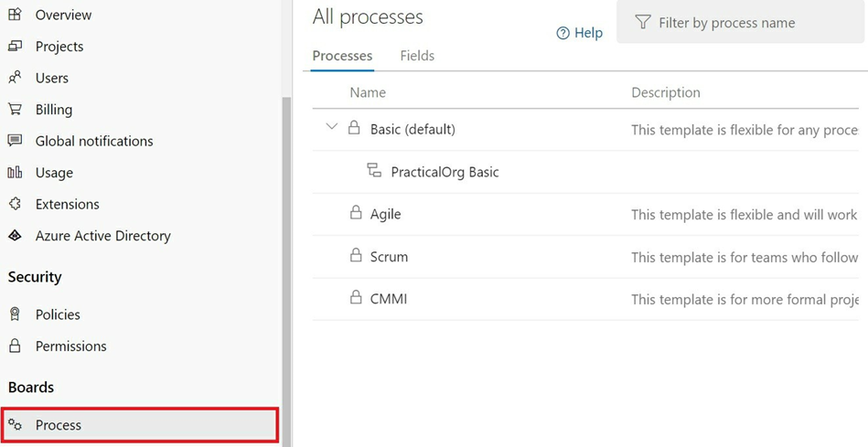Click the Global notifications chat icon

[x=15, y=141]
